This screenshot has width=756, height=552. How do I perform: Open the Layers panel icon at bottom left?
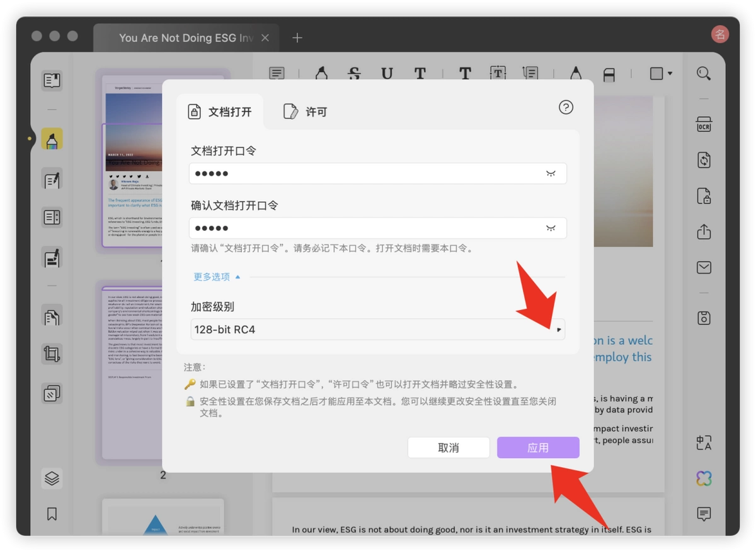pos(52,478)
